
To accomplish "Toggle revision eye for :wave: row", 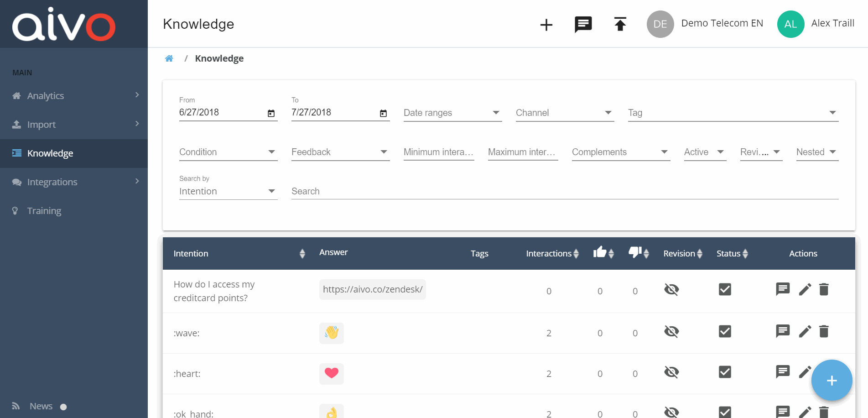I will point(671,331).
